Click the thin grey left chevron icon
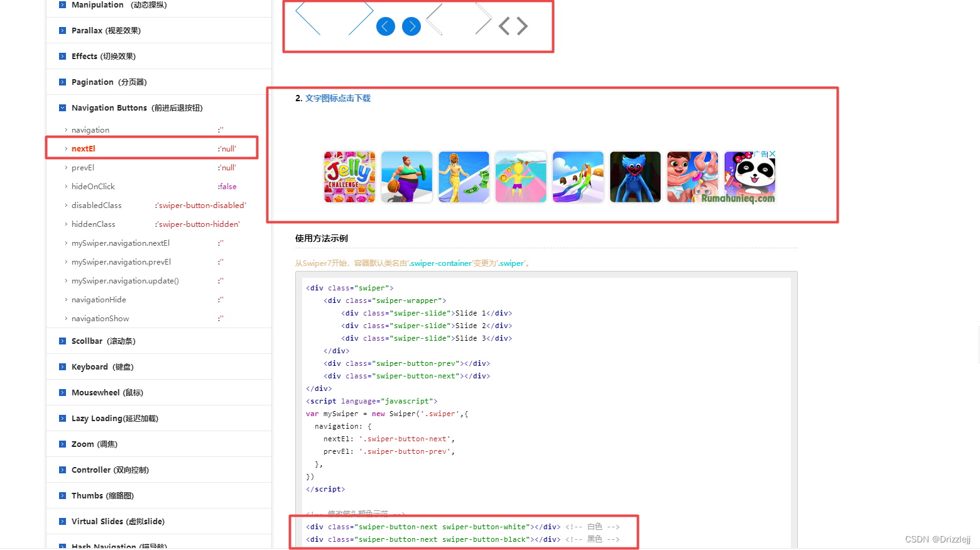 pyautogui.click(x=434, y=19)
